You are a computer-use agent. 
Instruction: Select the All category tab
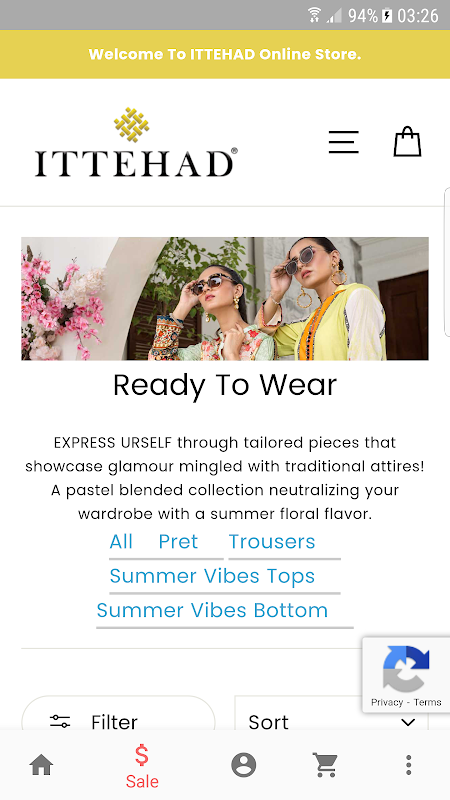coord(121,541)
